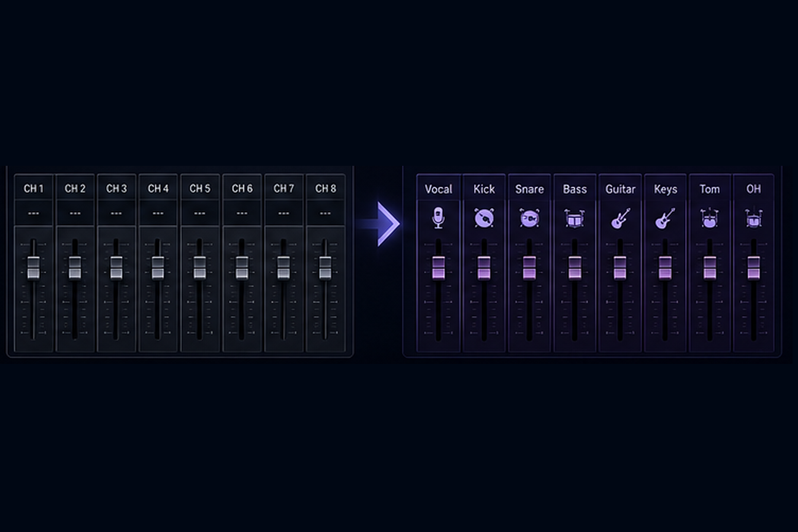The image size is (798, 532).
Task: Click the Keys channel name
Action: pyautogui.click(x=665, y=189)
